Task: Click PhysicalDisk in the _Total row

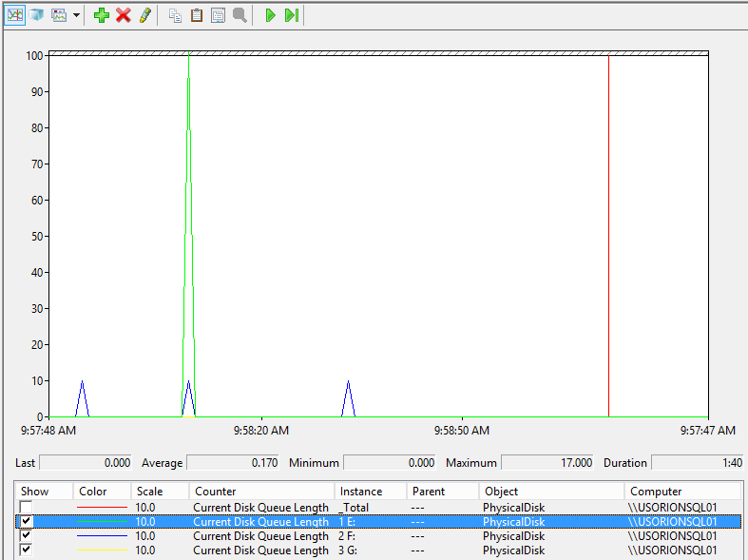Action: [514, 508]
